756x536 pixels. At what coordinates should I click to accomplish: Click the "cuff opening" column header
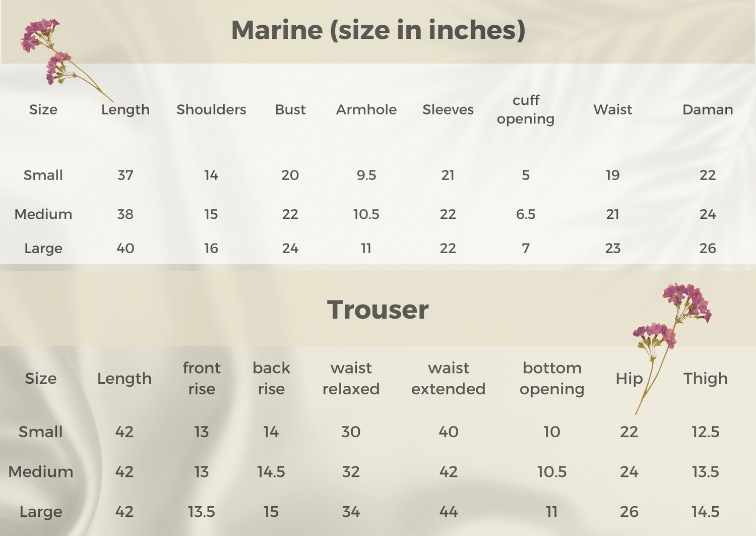click(x=526, y=109)
